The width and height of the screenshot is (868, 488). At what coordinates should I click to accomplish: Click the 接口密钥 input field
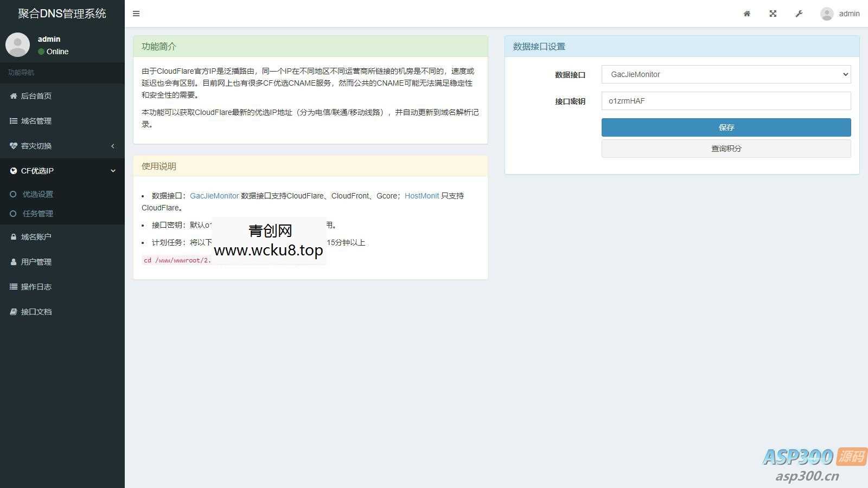click(x=725, y=101)
